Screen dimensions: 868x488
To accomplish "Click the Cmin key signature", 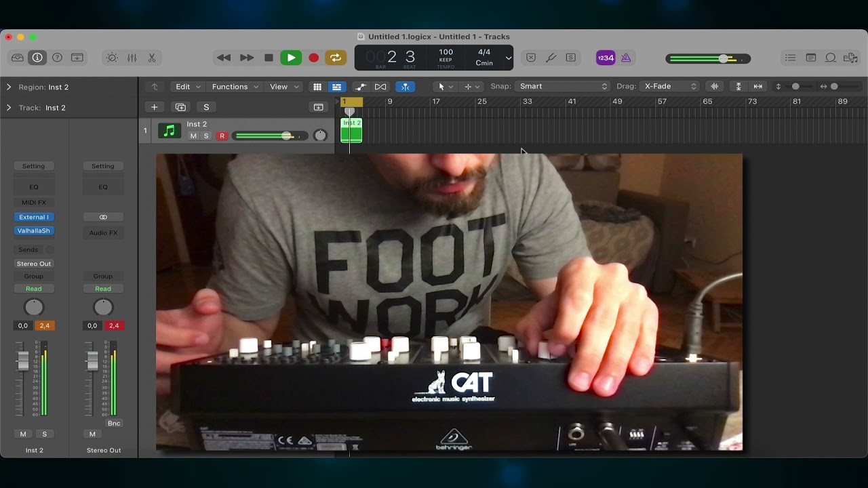I will pos(484,63).
